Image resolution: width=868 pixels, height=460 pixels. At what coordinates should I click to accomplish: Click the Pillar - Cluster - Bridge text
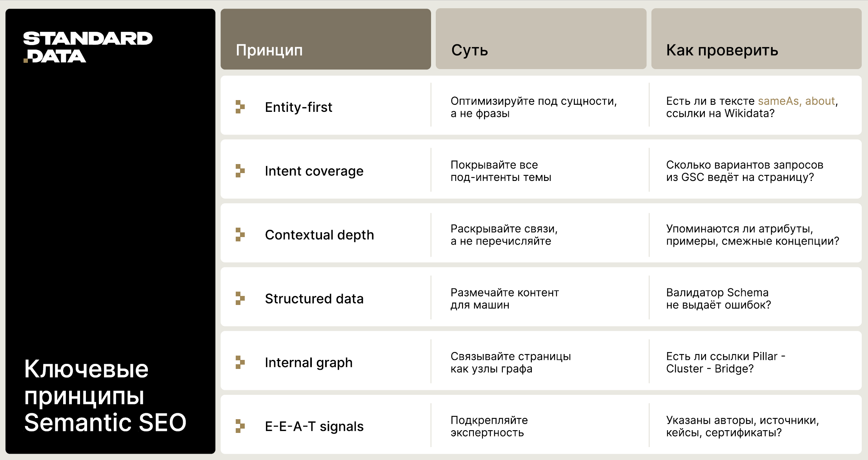(x=725, y=362)
